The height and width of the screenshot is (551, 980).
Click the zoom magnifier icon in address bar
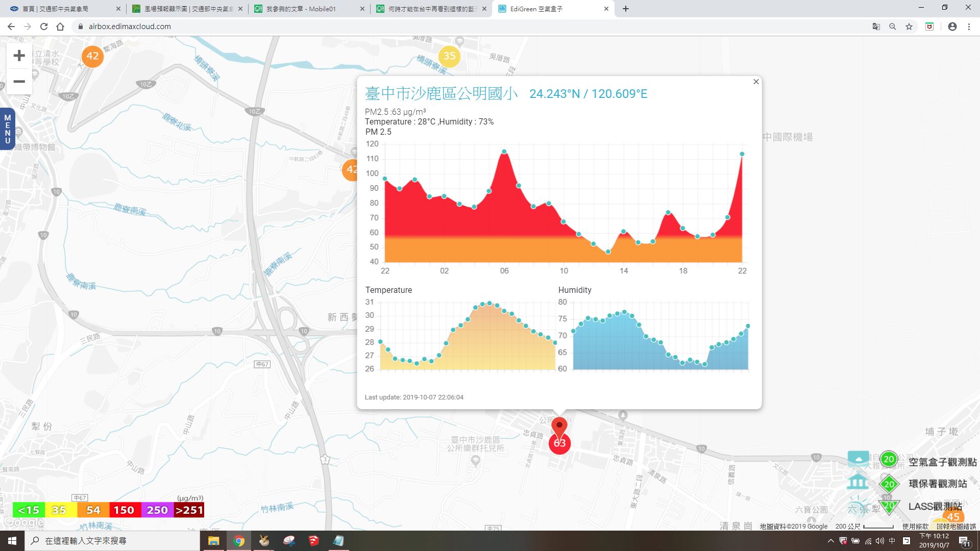tap(893, 27)
